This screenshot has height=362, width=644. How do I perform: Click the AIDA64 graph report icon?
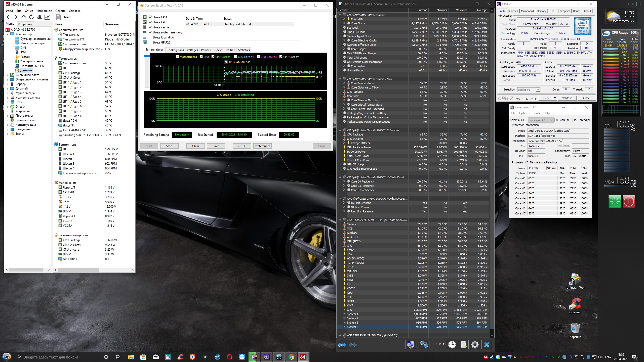pos(47,17)
